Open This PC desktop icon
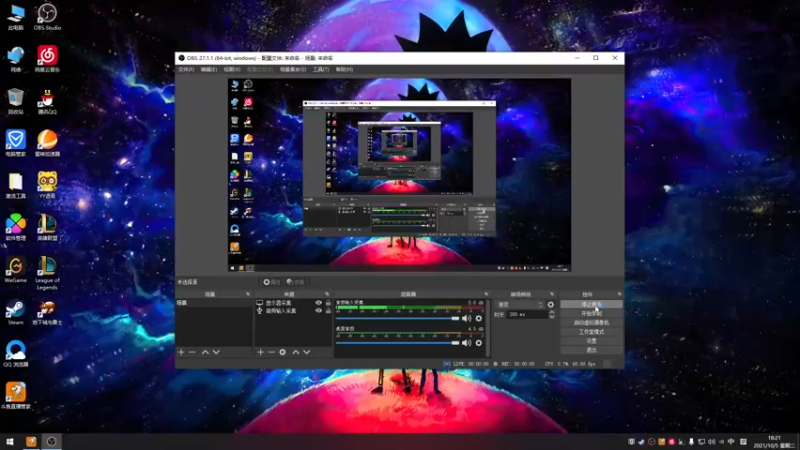800x450 pixels. pyautogui.click(x=15, y=16)
